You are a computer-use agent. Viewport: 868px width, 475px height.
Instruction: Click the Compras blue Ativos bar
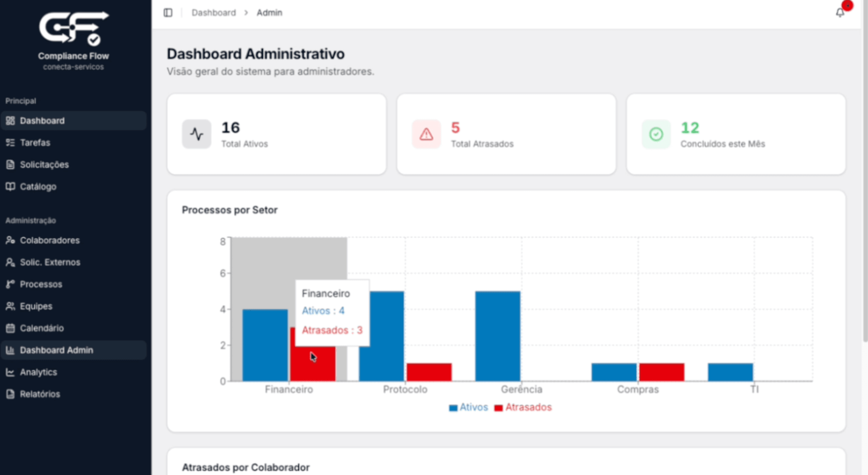pos(614,372)
